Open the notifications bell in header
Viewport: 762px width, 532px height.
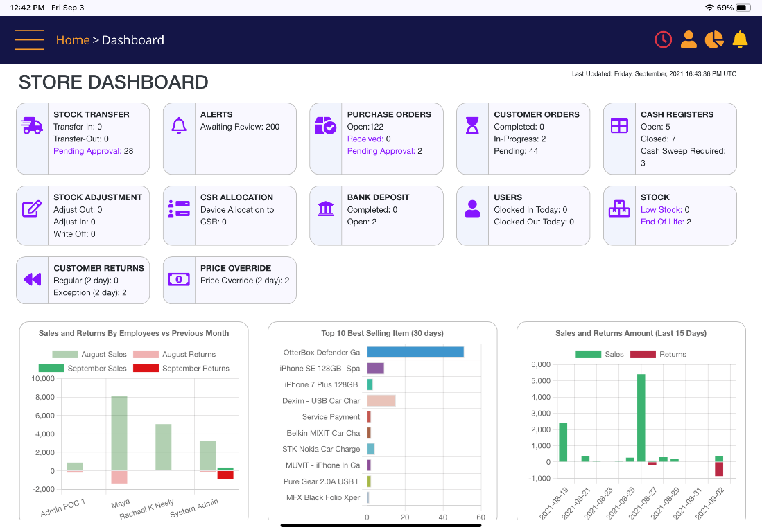point(740,39)
